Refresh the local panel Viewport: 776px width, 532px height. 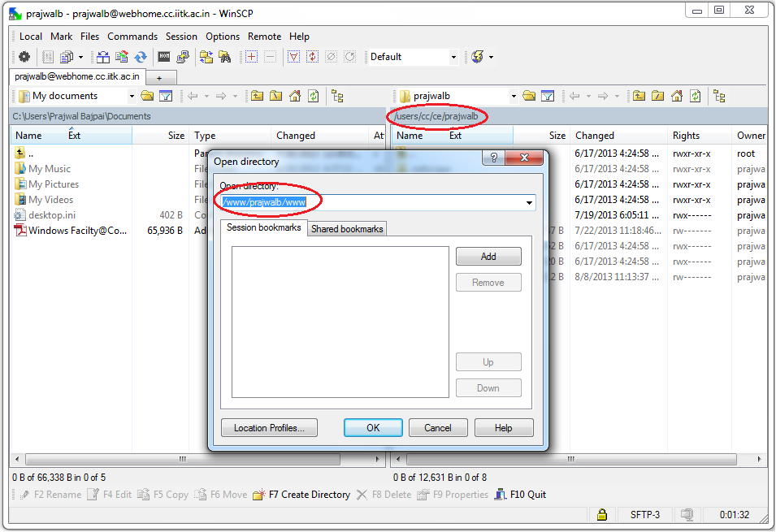click(x=314, y=96)
